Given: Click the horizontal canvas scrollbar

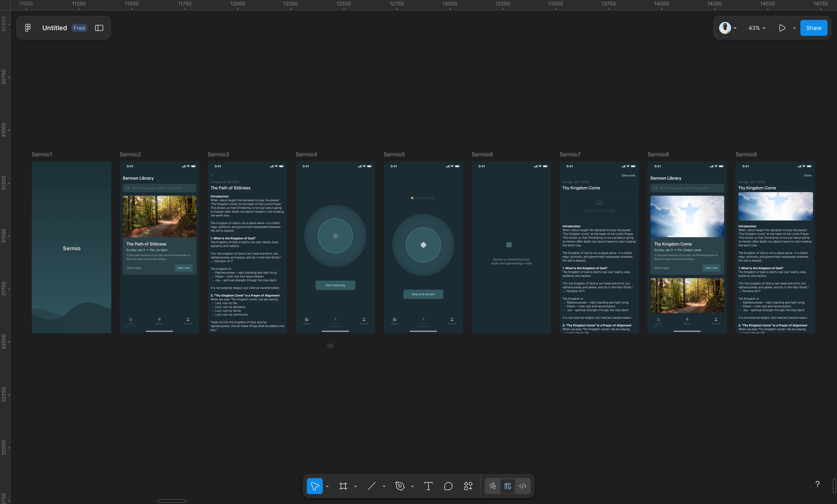Looking at the screenshot, I should (171, 501).
